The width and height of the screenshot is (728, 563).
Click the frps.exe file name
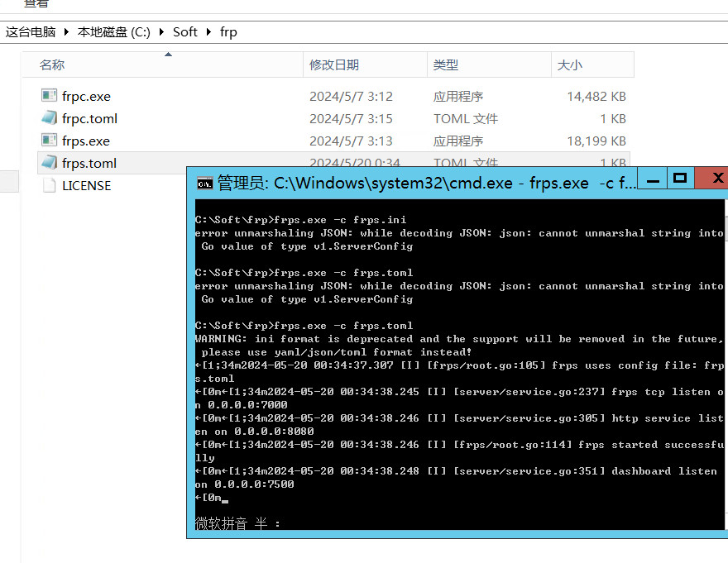click(x=86, y=141)
